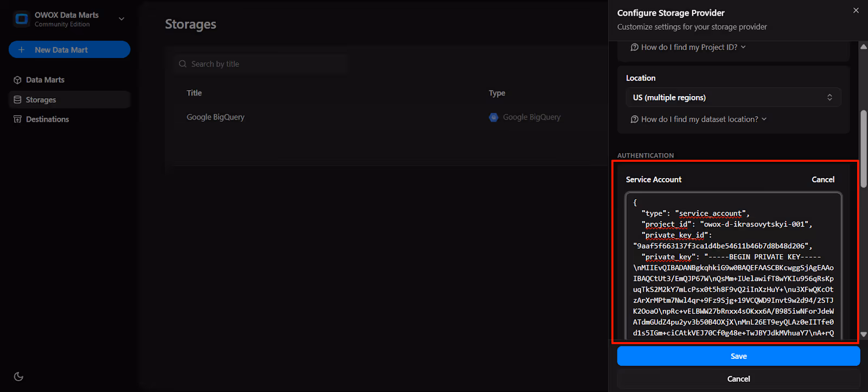Click the Data Marts cube icon
Viewport: 868px width, 392px height.
(17, 80)
